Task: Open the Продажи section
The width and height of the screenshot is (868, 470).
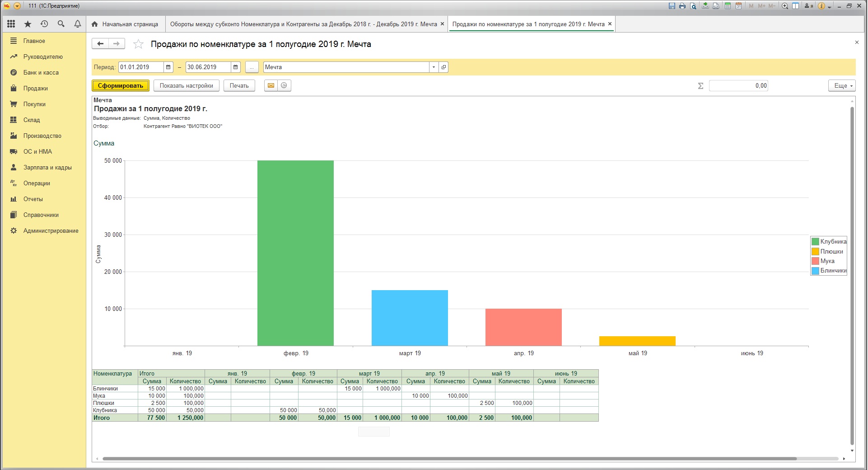Action: pyautogui.click(x=36, y=88)
